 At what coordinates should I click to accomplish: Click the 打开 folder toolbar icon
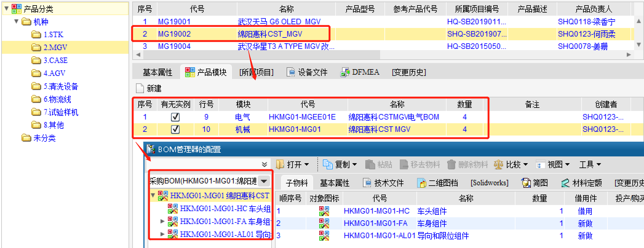(x=280, y=164)
